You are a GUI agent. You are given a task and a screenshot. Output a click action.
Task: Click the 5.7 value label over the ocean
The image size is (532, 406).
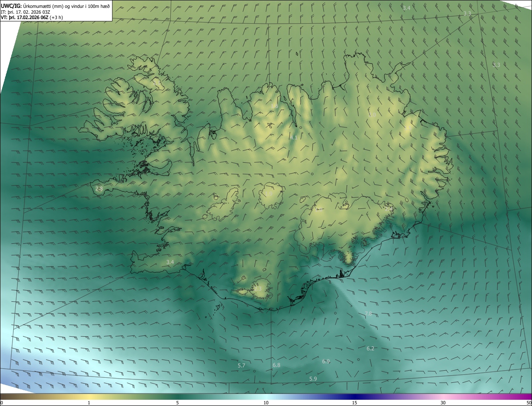coord(241,365)
